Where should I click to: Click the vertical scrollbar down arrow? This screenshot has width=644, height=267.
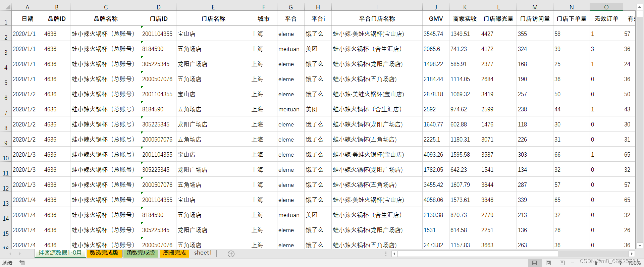[640, 246]
